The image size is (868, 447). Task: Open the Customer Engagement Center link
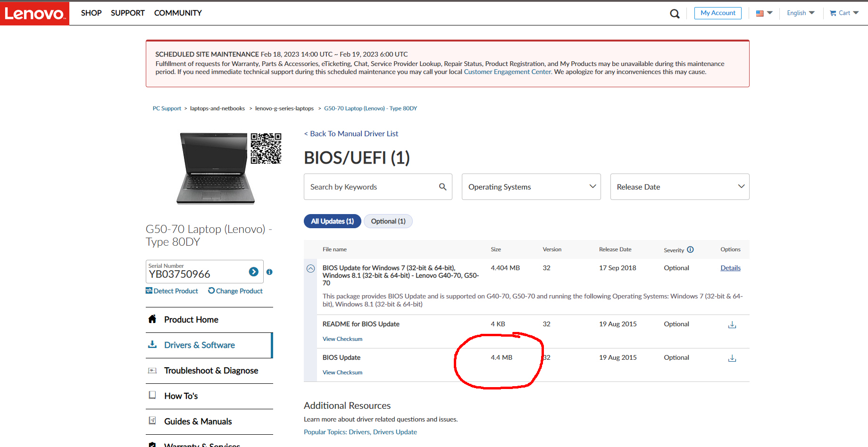[508, 72]
